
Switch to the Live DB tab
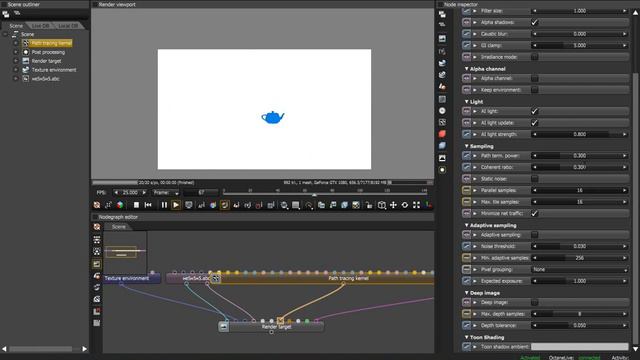tap(40, 26)
